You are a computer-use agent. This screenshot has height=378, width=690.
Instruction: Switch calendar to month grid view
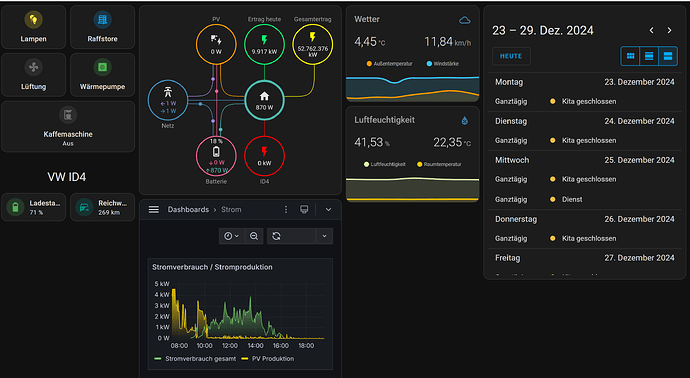[630, 56]
